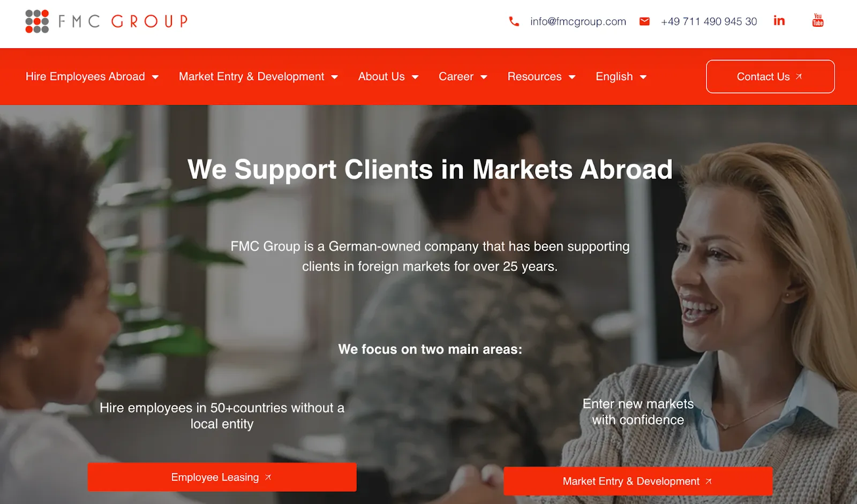This screenshot has width=857, height=504.
Task: Open the About Us menu item
Action: [381, 77]
